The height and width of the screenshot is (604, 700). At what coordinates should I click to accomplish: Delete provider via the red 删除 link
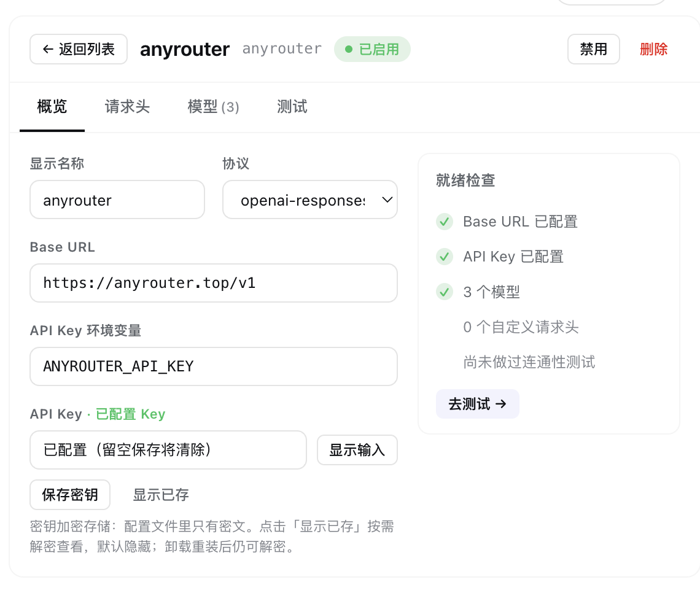653,49
